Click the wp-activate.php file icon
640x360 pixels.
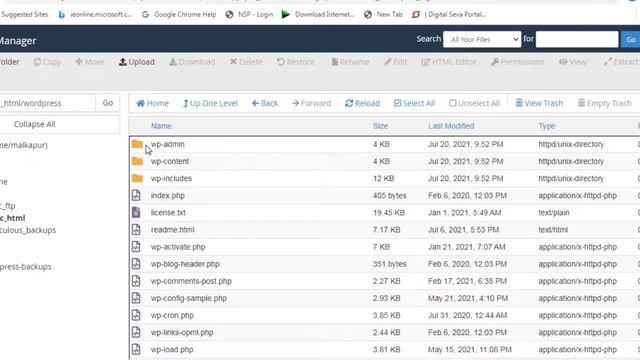point(136,247)
